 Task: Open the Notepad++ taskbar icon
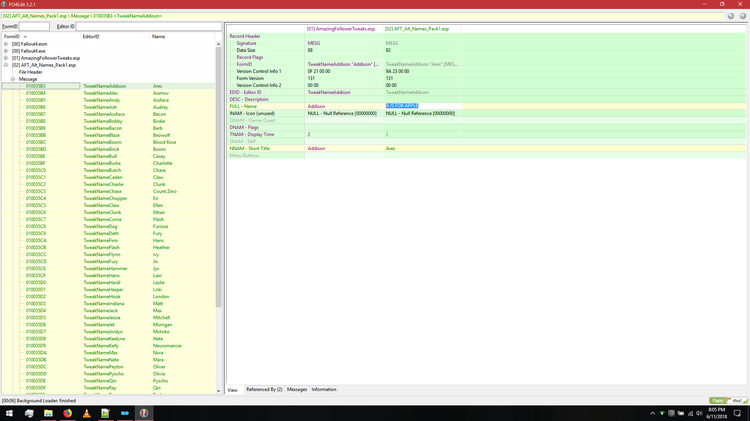[105, 413]
